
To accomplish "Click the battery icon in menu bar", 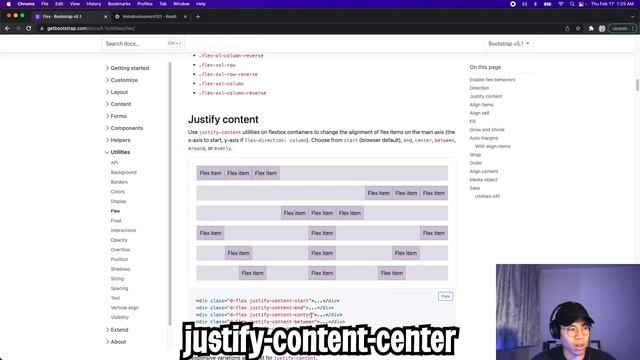I will tap(547, 4).
